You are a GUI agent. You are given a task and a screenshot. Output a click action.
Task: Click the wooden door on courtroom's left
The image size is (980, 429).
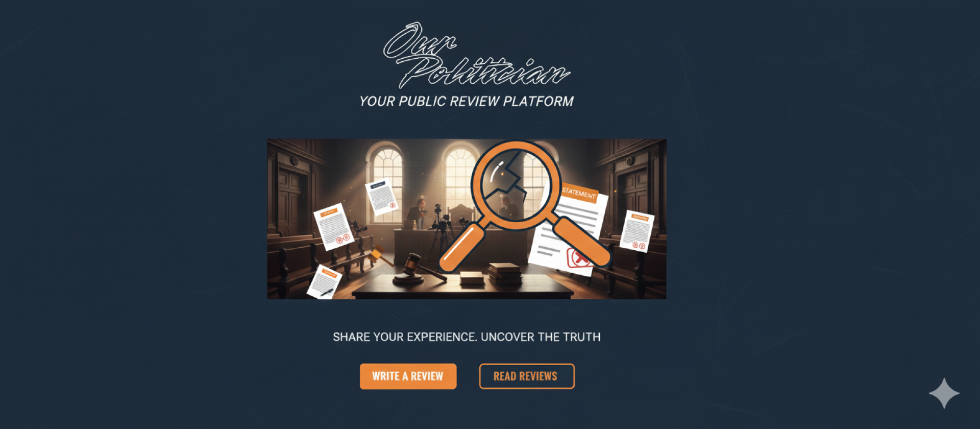290,201
